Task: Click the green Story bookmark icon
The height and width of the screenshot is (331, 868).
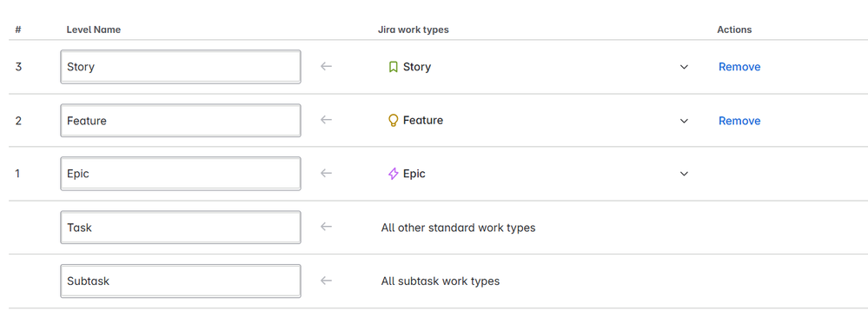Action: [x=393, y=67]
